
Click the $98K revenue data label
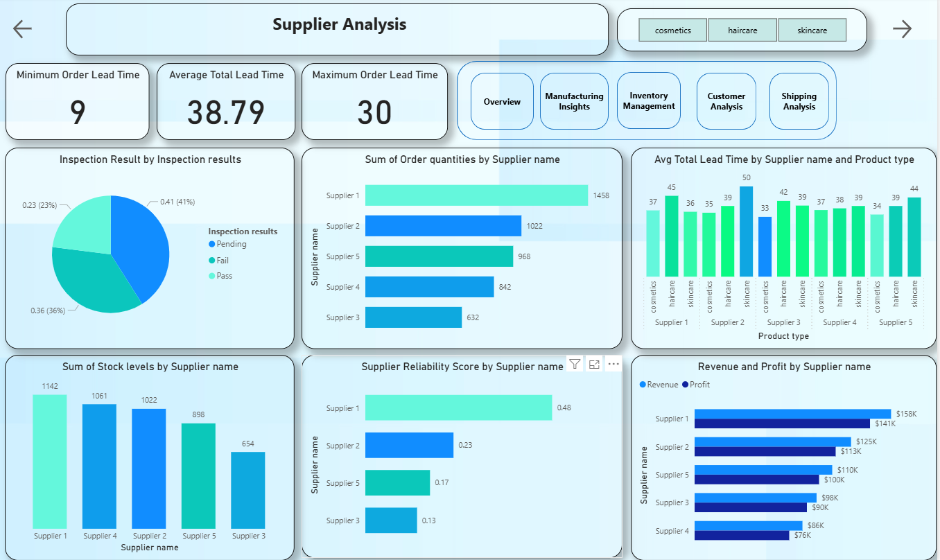point(830,498)
